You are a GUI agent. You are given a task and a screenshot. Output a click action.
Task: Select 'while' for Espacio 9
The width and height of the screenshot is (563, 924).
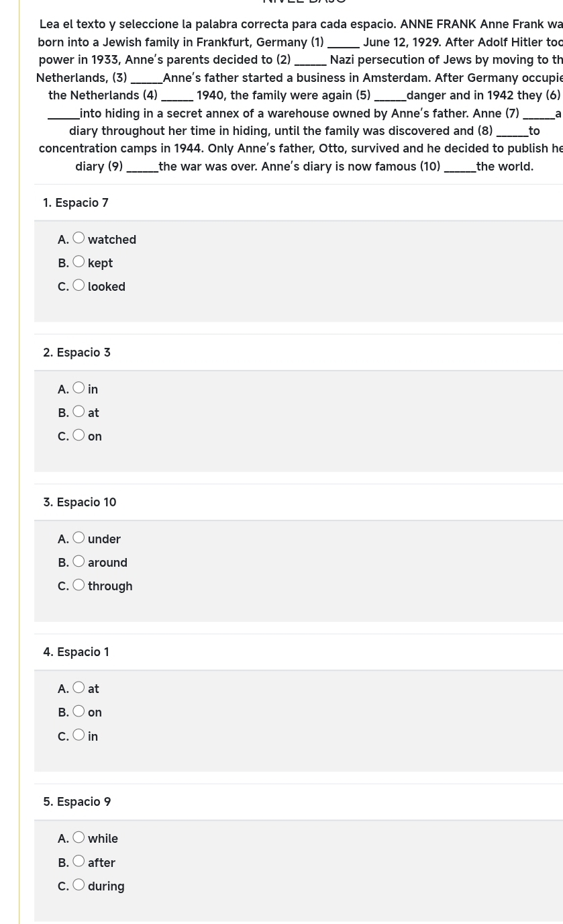click(79, 837)
